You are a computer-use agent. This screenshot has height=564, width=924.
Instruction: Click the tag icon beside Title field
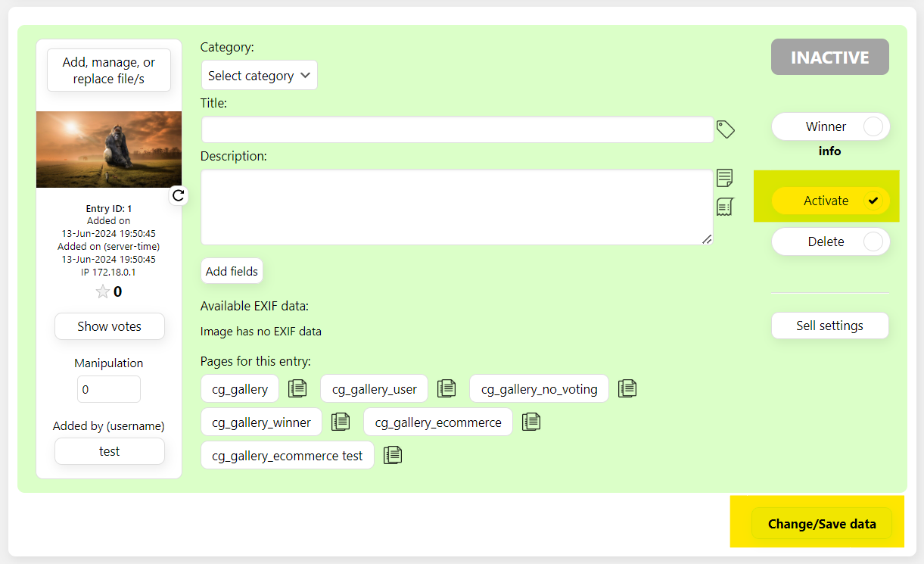[x=725, y=129]
